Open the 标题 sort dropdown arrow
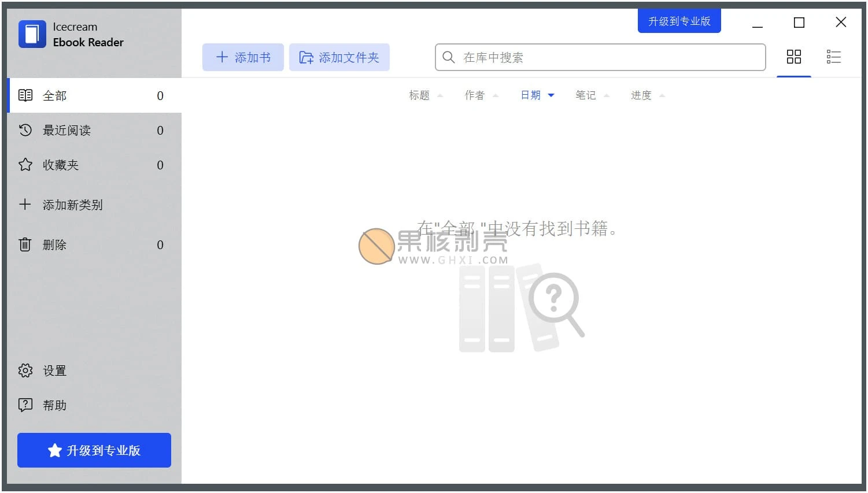 (439, 95)
